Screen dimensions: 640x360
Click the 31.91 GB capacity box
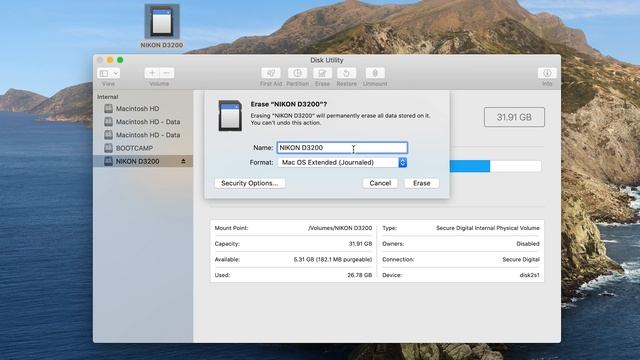coord(514,117)
